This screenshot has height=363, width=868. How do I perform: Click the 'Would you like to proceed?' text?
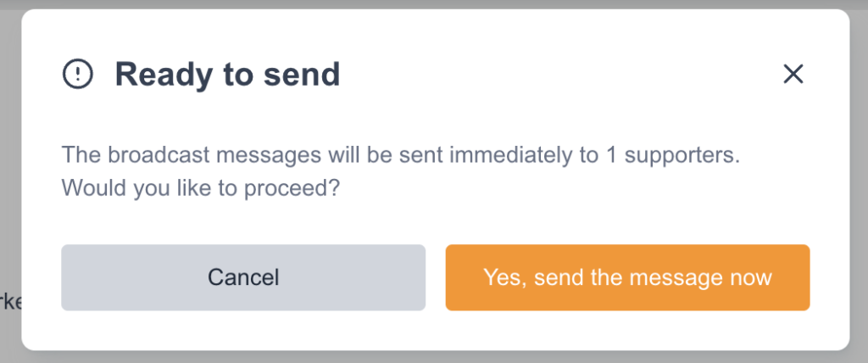click(201, 187)
